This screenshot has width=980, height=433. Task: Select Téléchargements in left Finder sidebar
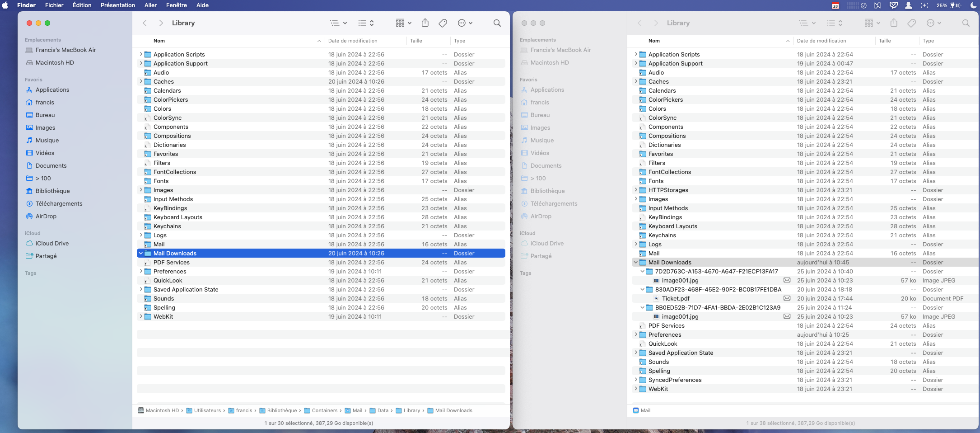coord(59,203)
